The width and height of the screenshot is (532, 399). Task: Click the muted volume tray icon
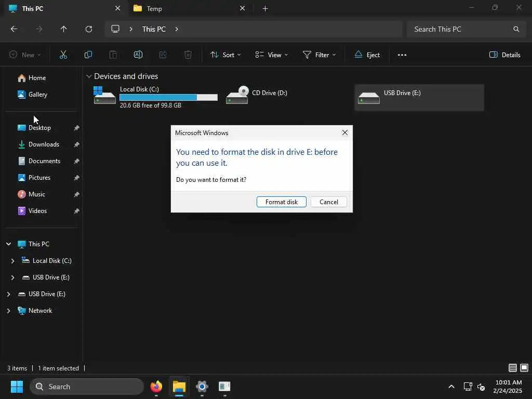481,387
